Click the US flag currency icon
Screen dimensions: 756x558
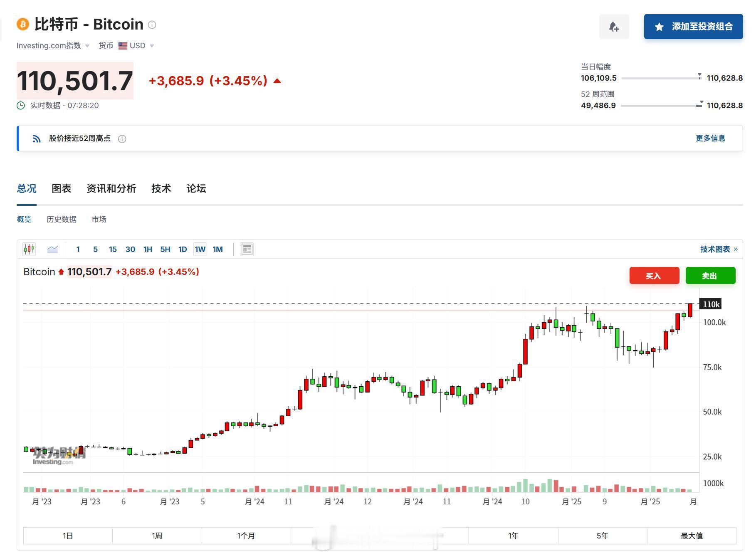pyautogui.click(x=123, y=46)
